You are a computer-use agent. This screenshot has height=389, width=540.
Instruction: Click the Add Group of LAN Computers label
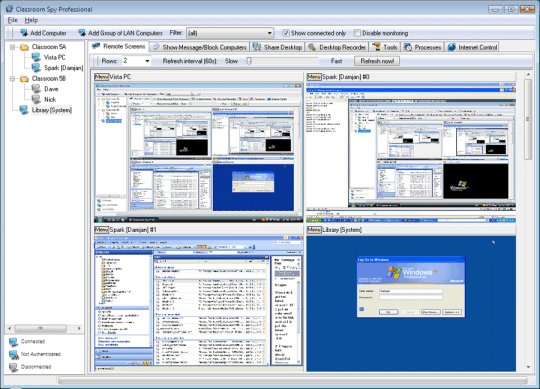(x=125, y=33)
